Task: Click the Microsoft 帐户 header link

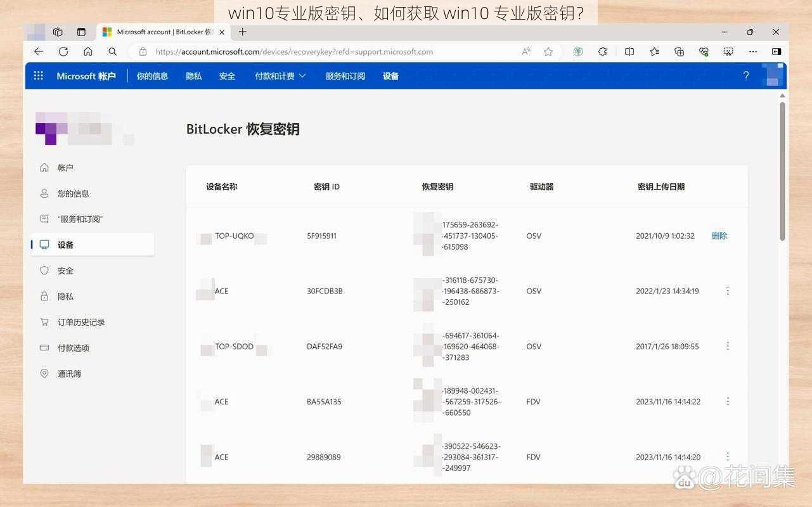Action: 86,76
